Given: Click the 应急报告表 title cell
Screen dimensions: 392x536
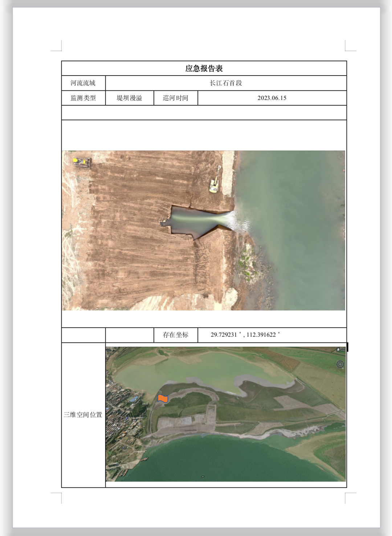Looking at the screenshot, I should 204,68.
